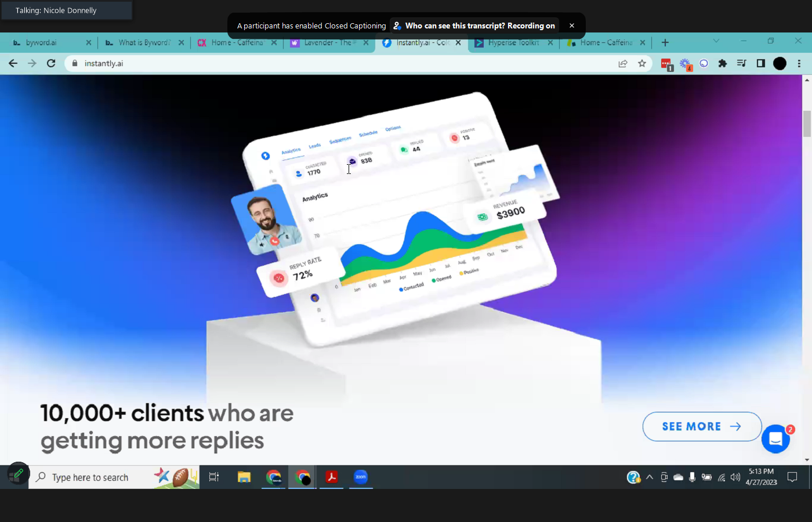812x522 pixels.
Task: Open Adobe Acrobat from the taskbar
Action: [x=331, y=477]
